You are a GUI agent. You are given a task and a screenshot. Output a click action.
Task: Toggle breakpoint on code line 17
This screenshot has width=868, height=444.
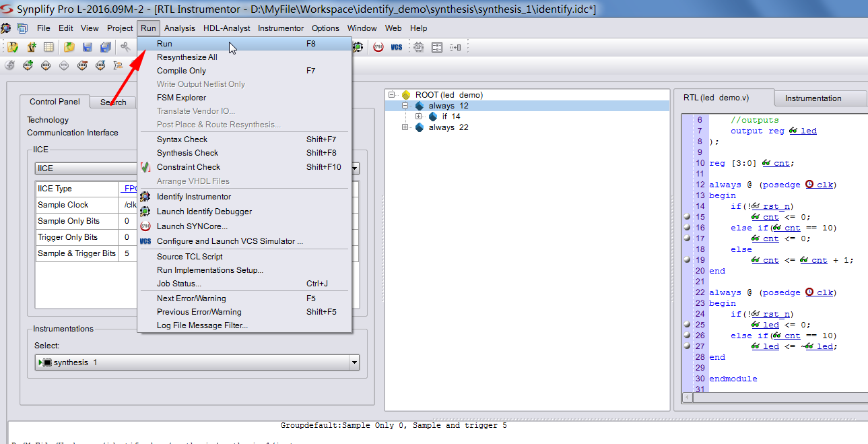pyautogui.click(x=687, y=239)
